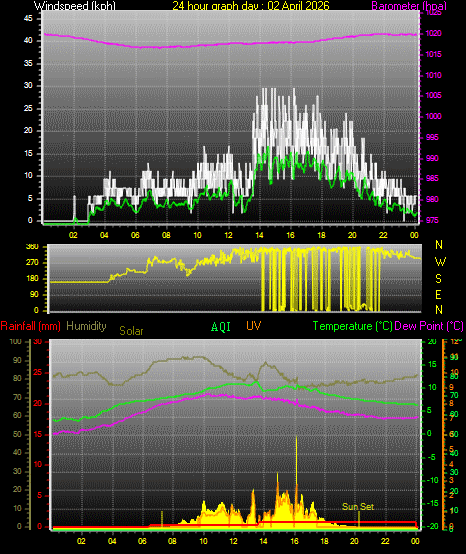Select the 180 wind direction axis value
The image size is (466, 554).
(32, 279)
